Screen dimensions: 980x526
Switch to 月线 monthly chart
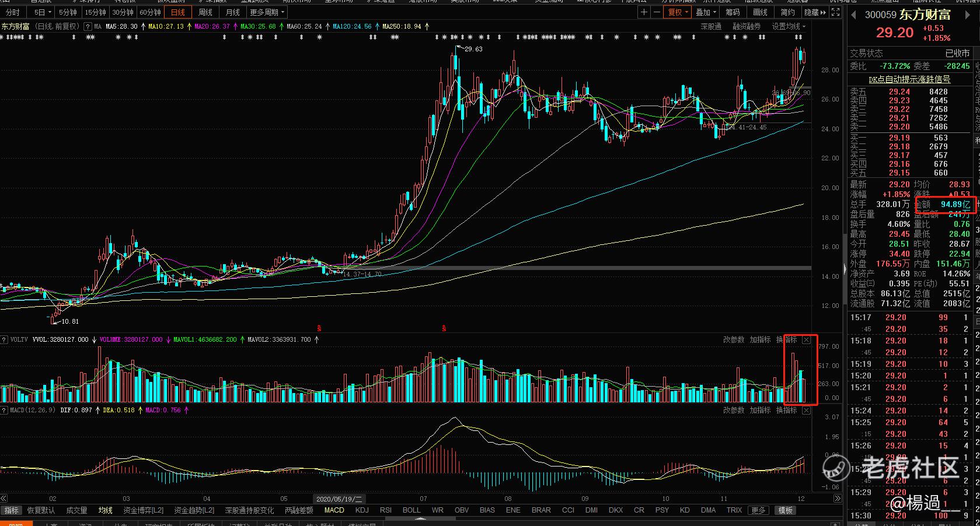coord(233,12)
